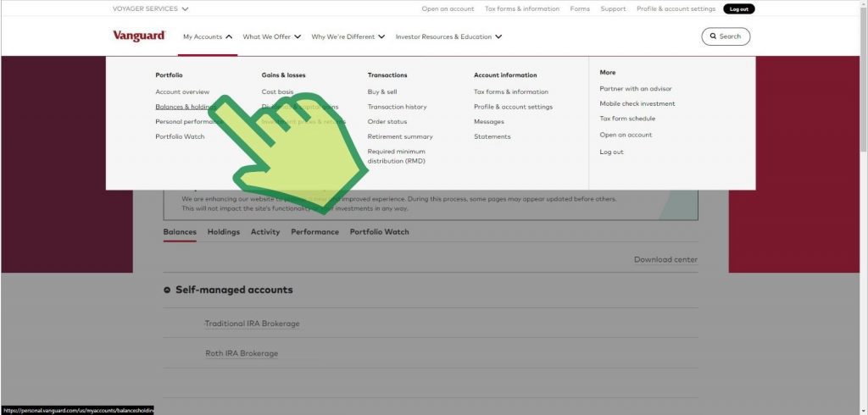The height and width of the screenshot is (415, 868).
Task: Switch to the Activity tab
Action: (265, 232)
